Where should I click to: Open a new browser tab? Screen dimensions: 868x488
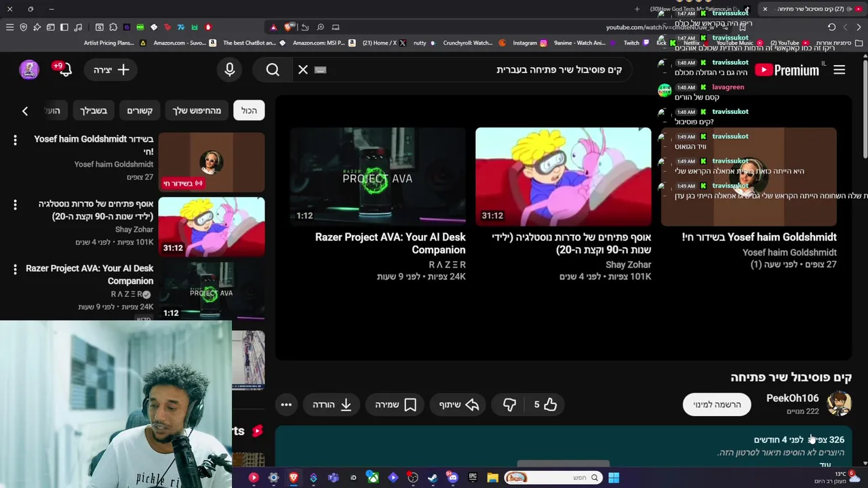(637, 9)
